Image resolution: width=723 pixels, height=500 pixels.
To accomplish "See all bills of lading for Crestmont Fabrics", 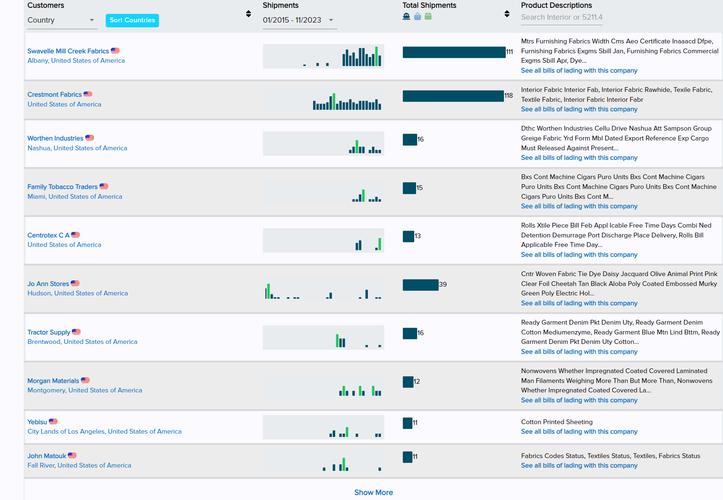I will pyautogui.click(x=579, y=109).
